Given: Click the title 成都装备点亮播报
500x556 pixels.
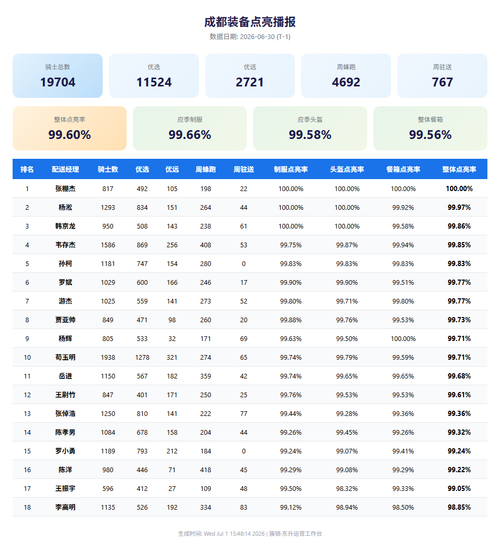Looking at the screenshot, I should (250, 22).
